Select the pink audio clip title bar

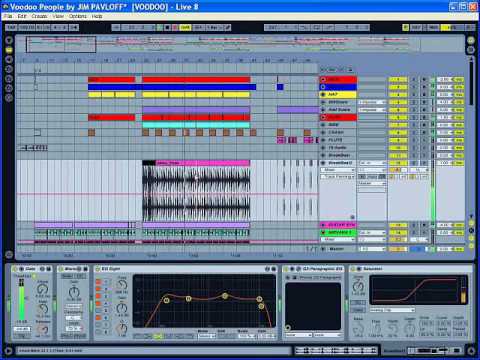(203, 163)
